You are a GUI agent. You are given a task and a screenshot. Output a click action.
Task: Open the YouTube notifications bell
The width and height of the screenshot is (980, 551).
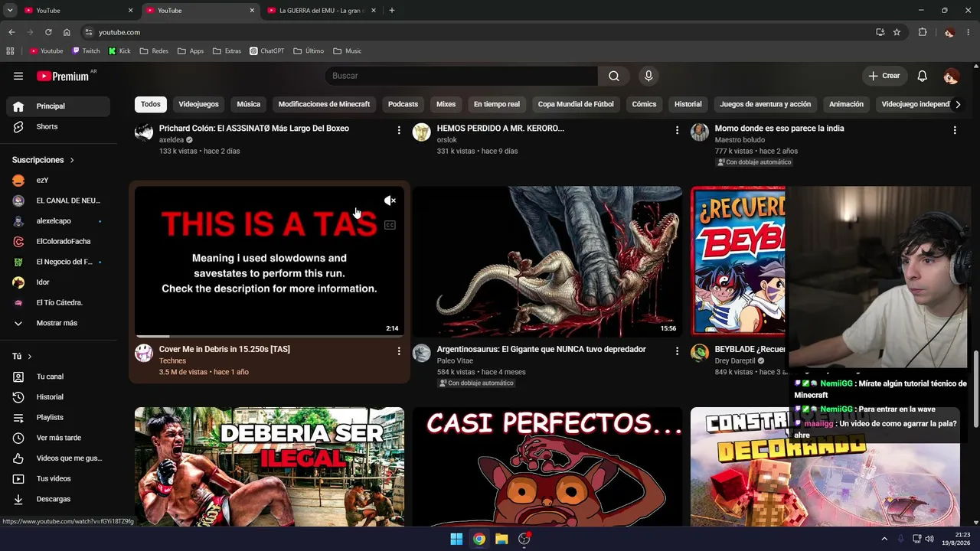pyautogui.click(x=923, y=76)
